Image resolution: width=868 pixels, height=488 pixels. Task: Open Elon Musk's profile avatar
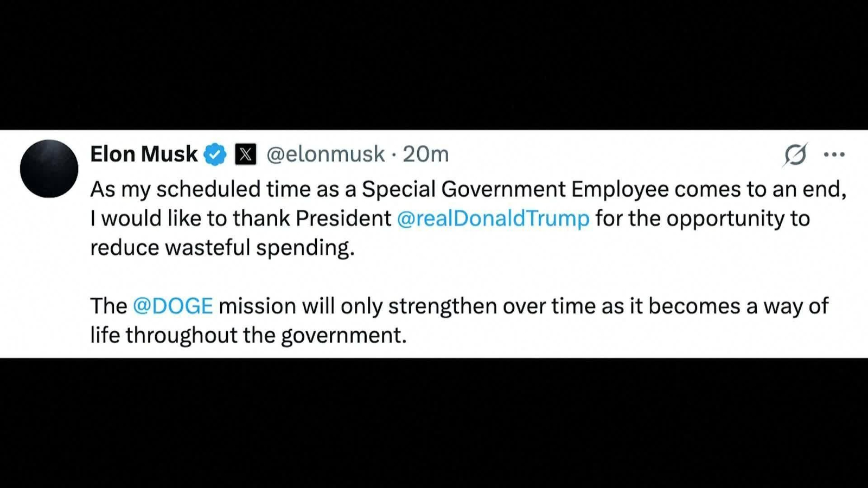[49, 169]
